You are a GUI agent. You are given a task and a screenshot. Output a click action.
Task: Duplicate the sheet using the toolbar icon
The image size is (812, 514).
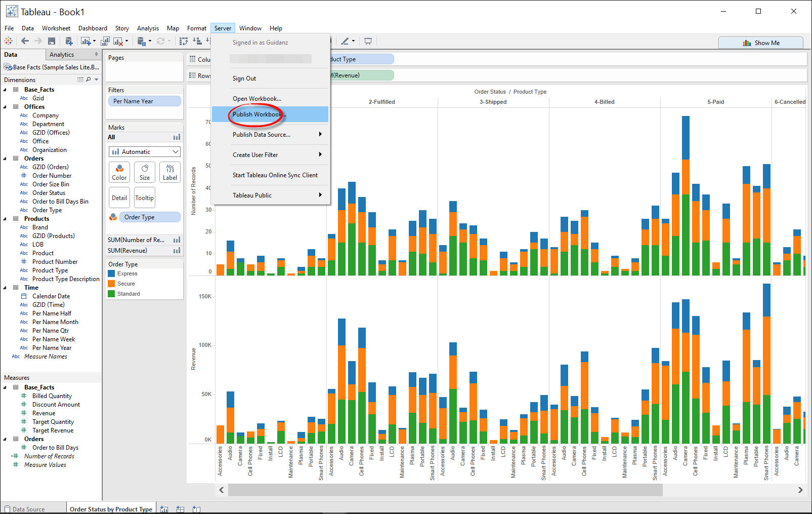pyautogui.click(x=105, y=41)
